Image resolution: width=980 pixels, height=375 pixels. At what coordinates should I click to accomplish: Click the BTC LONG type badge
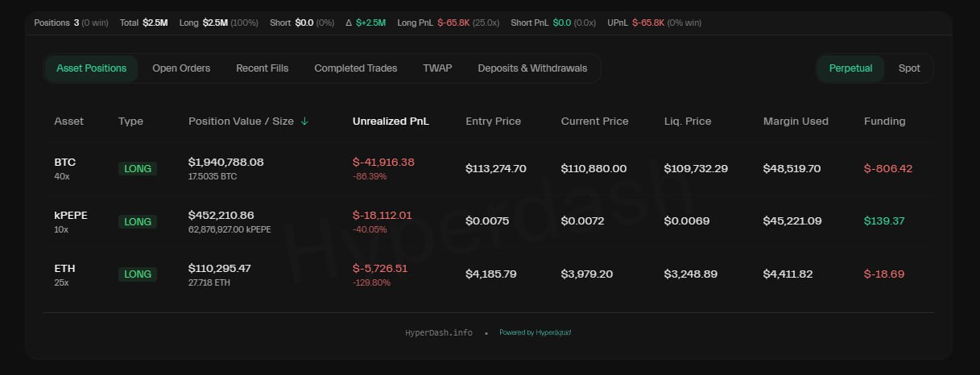coord(138,169)
